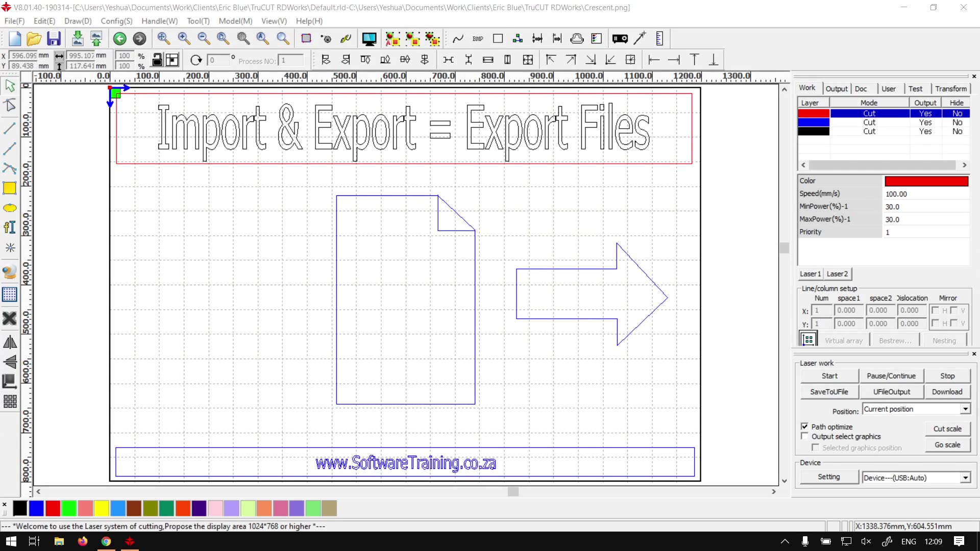This screenshot has width=980, height=551.
Task: Click the BMP bitmap handle icon
Action: point(478,39)
